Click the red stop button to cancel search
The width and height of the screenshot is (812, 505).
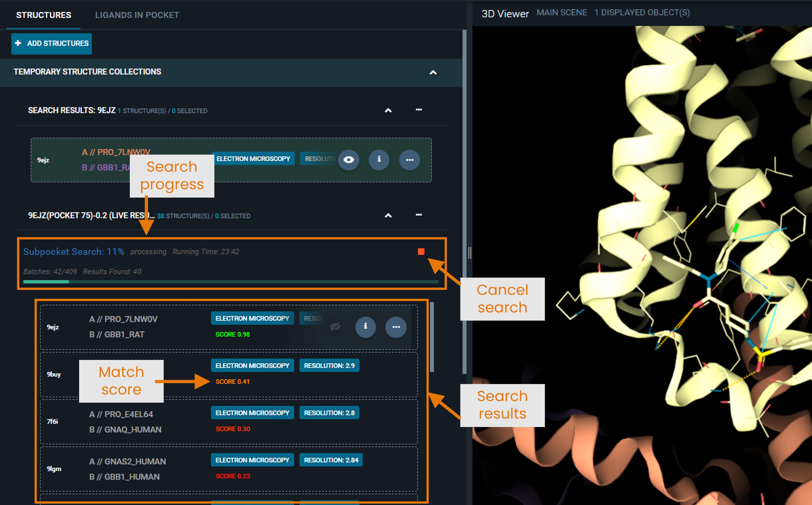click(421, 251)
